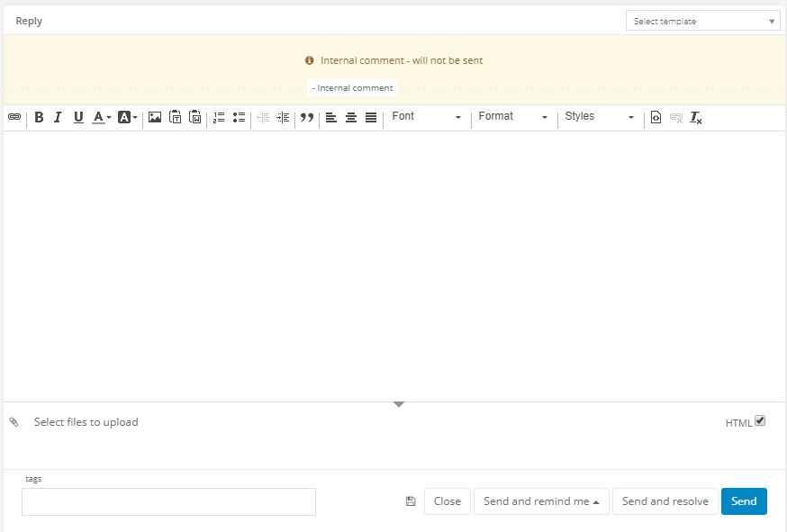This screenshot has width=787, height=532.
Task: Apply block quote formatting
Action: [x=306, y=117]
